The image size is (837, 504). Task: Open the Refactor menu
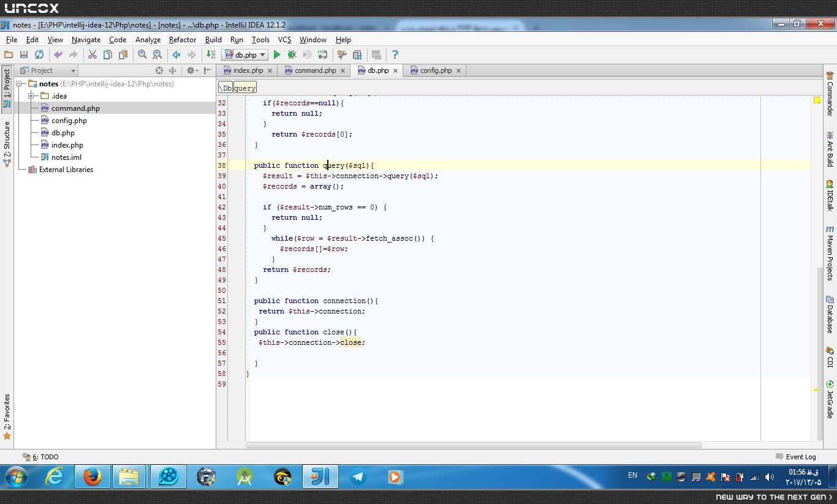[183, 40]
